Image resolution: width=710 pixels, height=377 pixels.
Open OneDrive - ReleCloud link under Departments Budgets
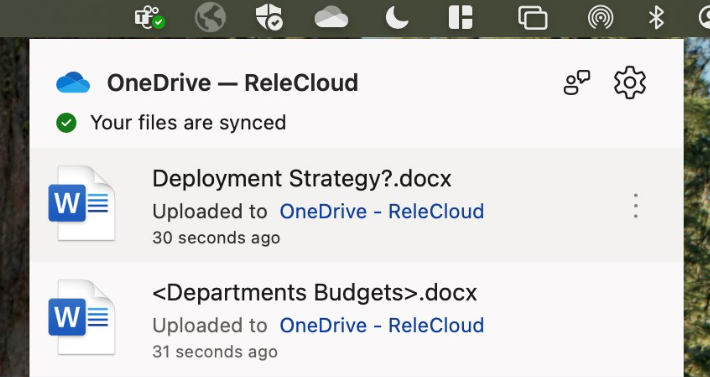(382, 325)
